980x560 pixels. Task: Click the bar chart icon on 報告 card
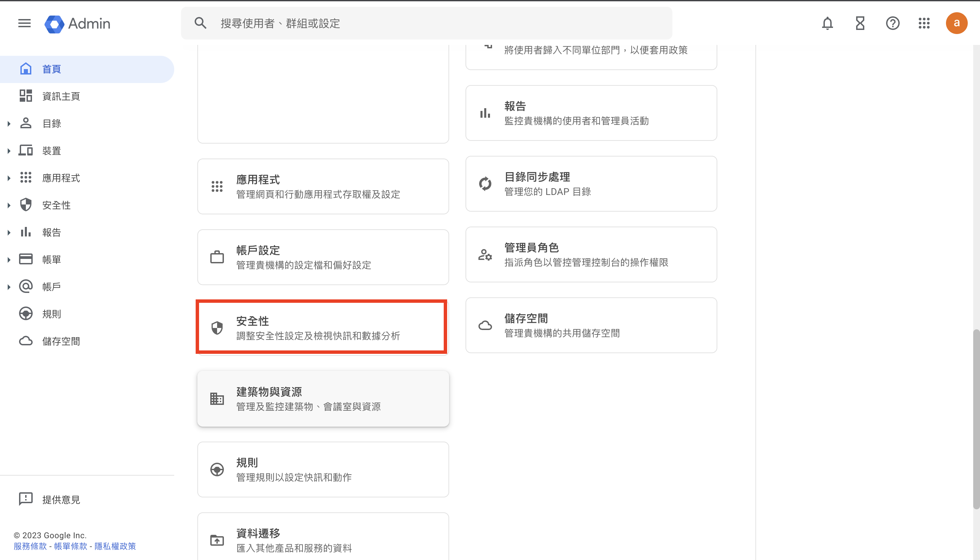[x=485, y=113]
